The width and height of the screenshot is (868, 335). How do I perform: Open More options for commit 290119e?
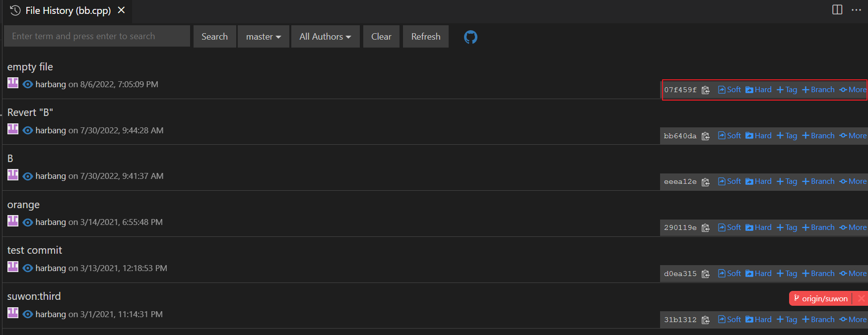[x=853, y=227]
